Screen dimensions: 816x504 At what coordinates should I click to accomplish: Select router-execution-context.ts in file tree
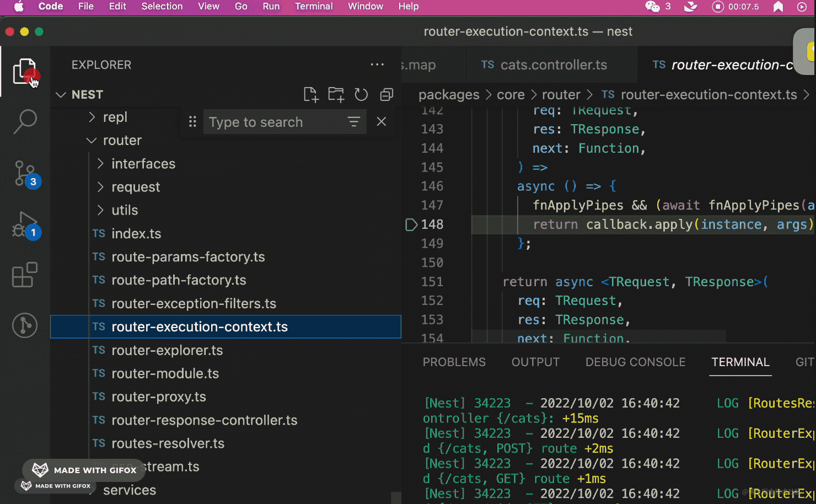pyautogui.click(x=226, y=326)
